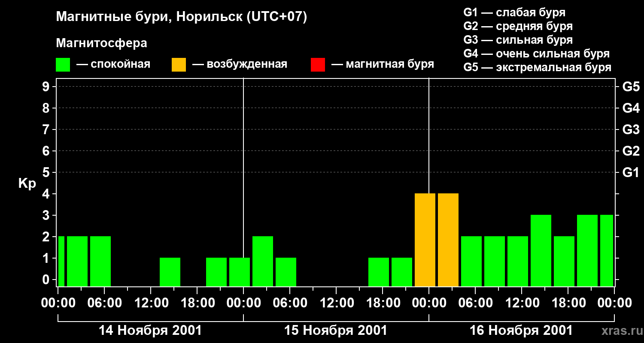This screenshot has width=644, height=343.
Task: Click the 'Магнитосфера' legend heading
Action: coord(101,43)
